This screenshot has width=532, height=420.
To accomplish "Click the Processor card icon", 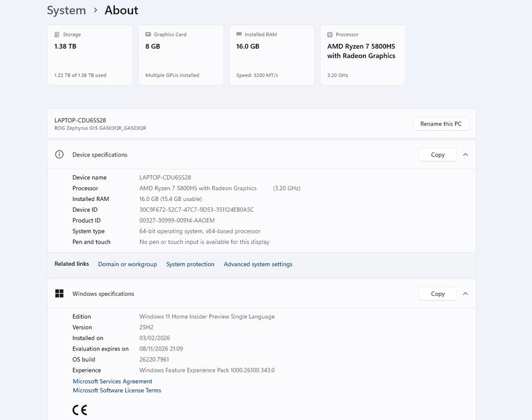I will [330, 35].
